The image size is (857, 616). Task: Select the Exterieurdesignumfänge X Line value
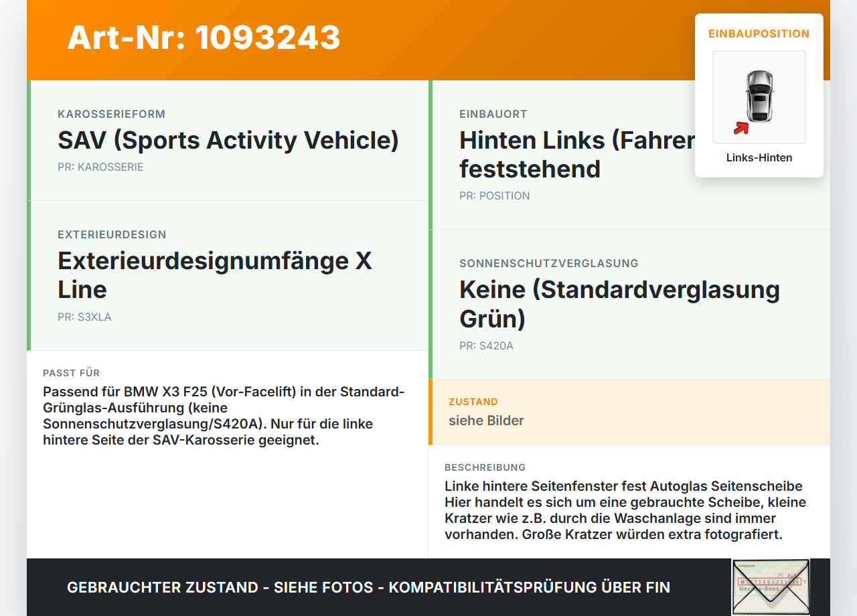click(215, 275)
